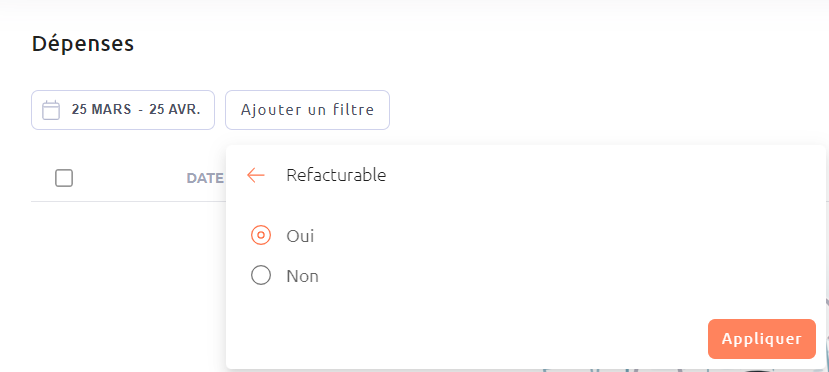This screenshot has height=372, width=829.
Task: Open the 25 MARS - 25 AVR. date range
Action: [123, 110]
